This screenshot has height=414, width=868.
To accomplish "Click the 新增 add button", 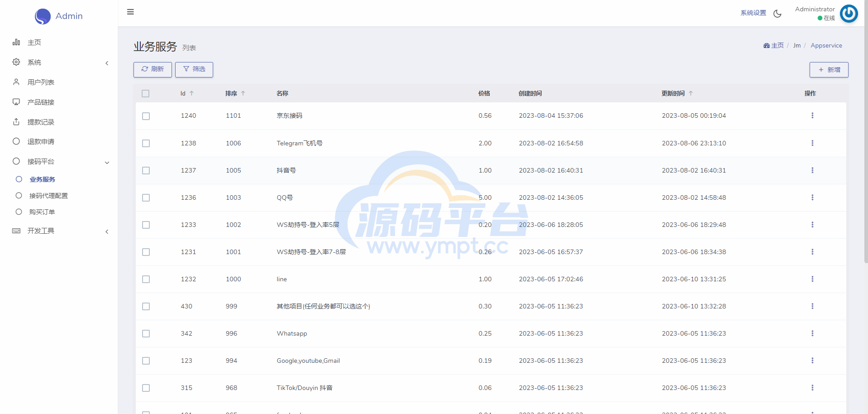I will tap(829, 70).
